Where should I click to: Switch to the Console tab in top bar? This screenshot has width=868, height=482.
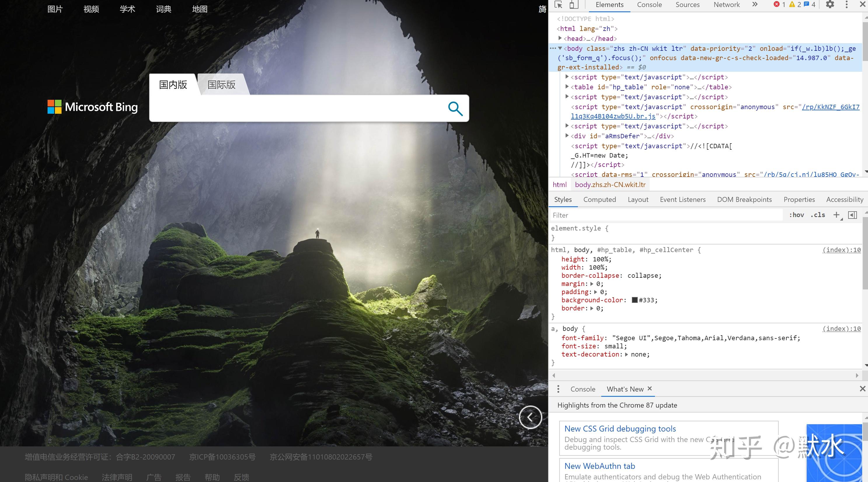point(649,5)
